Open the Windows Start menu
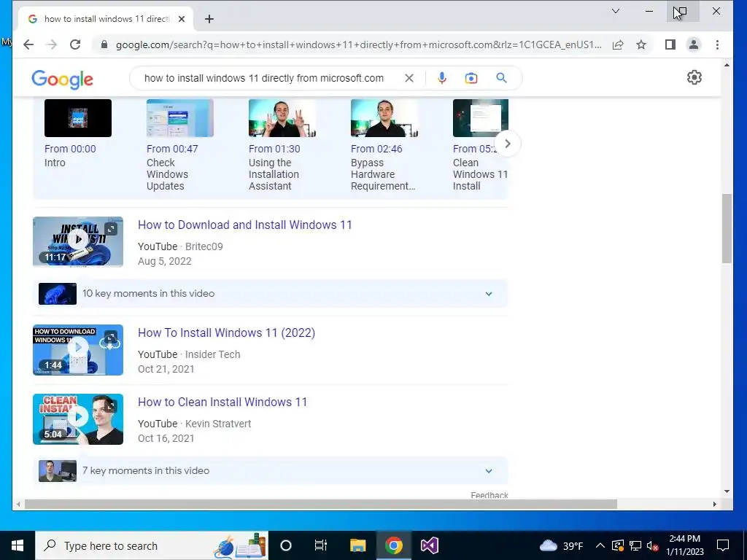747x560 pixels. click(x=18, y=545)
